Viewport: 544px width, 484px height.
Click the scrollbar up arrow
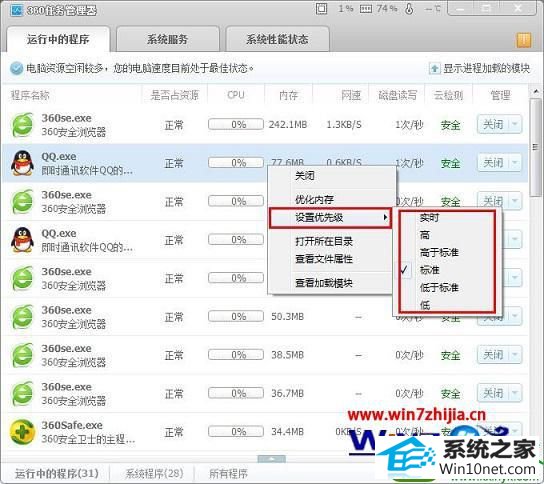point(535,92)
